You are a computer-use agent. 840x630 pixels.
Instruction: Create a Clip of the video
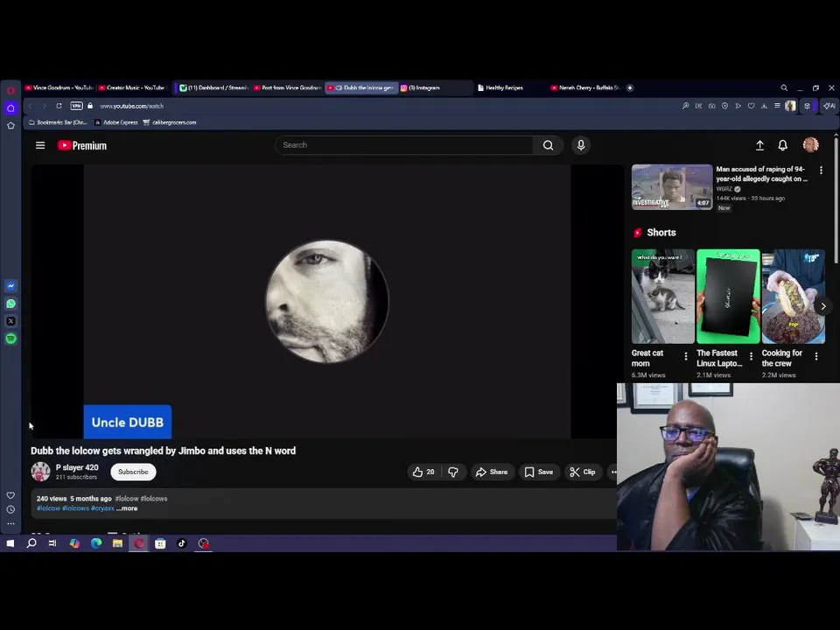click(583, 472)
